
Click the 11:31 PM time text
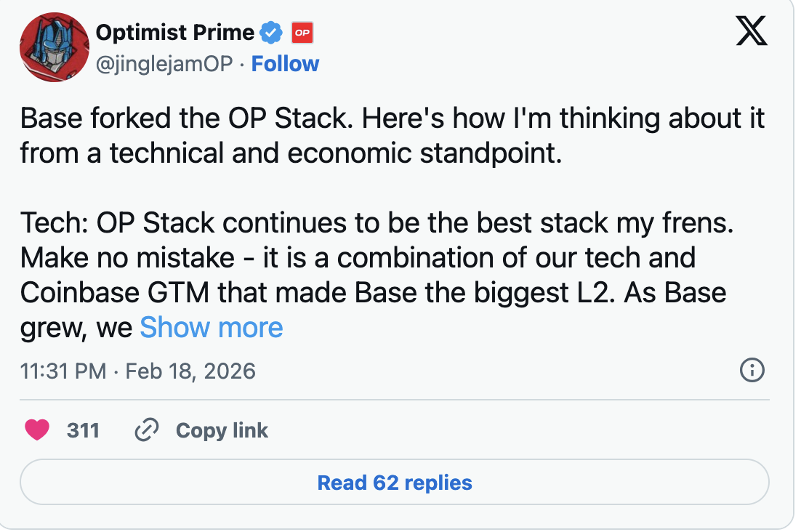(x=63, y=371)
